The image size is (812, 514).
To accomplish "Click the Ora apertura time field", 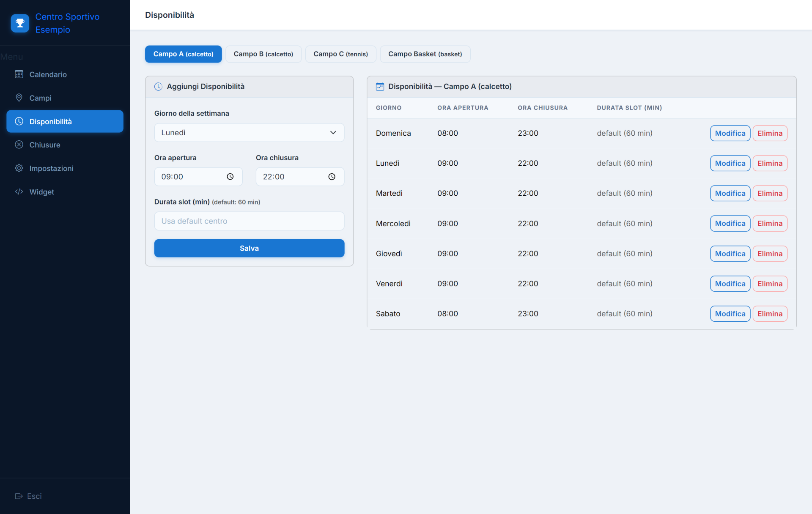I will 198,177.
